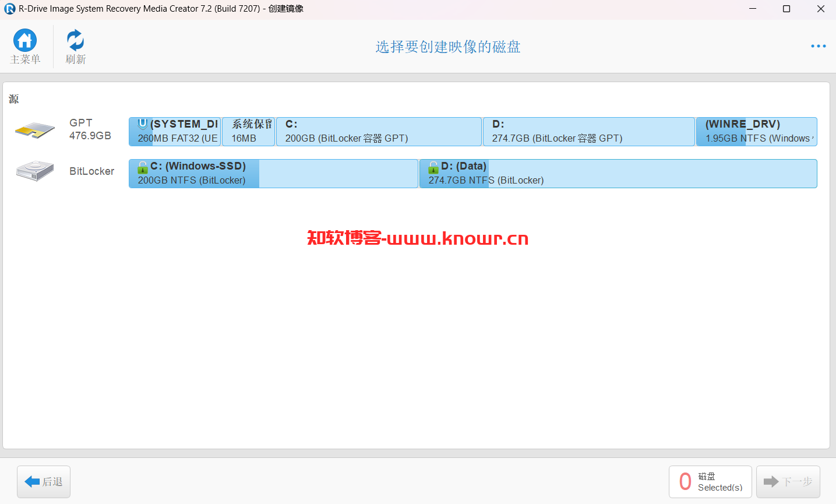Click the padlock icon on C: (Windows-SSD)
The image size is (836, 504).
coord(143,167)
